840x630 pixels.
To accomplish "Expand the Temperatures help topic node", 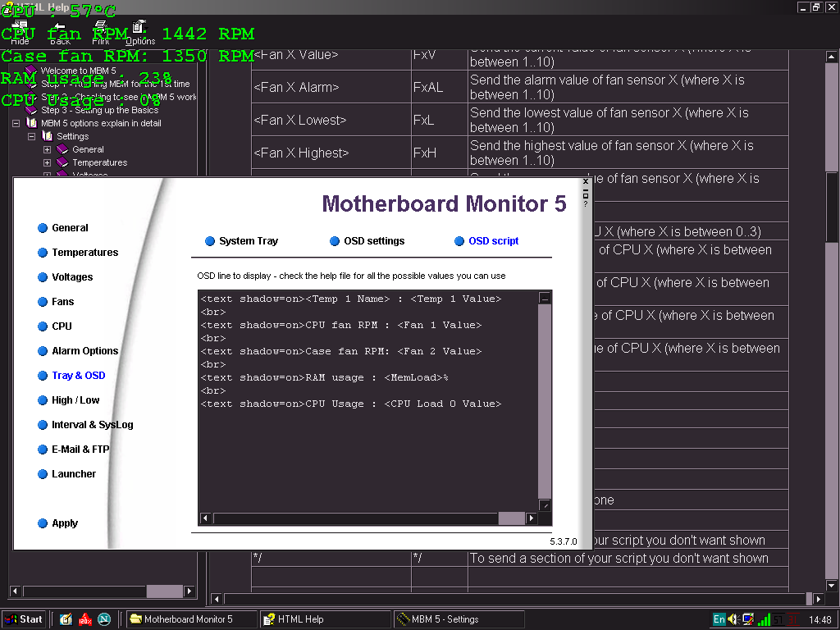I will (x=47, y=162).
